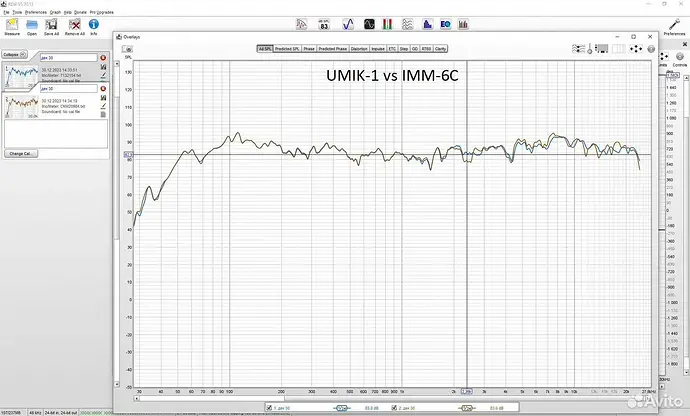Switch to the Distortion tab
Image resolution: width=690 pixels, height=416 pixels.
point(359,49)
